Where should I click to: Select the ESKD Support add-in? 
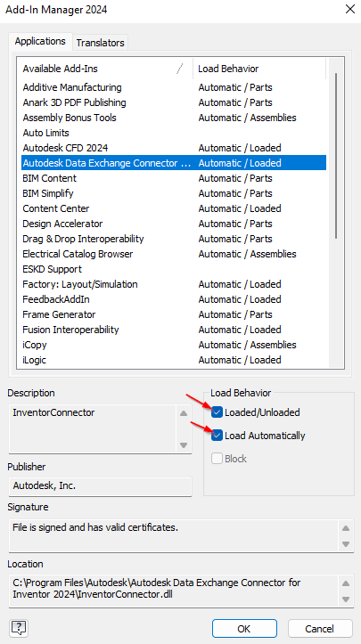(174, 269)
